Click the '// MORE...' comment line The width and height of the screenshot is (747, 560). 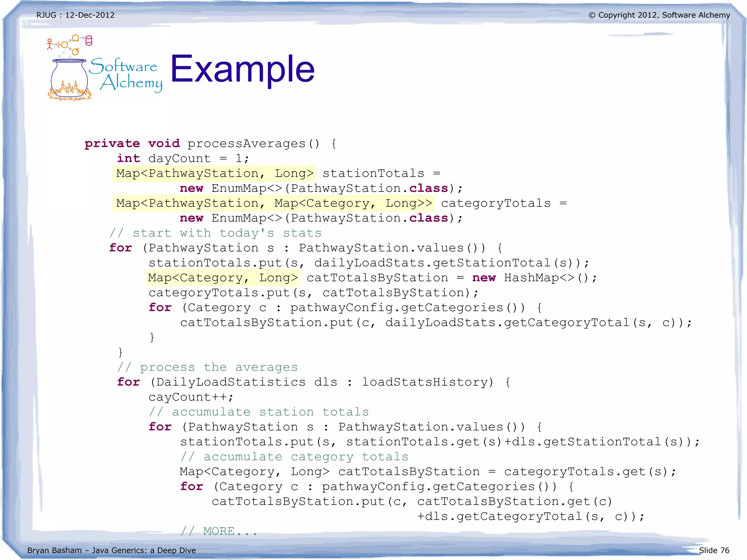coord(219,531)
